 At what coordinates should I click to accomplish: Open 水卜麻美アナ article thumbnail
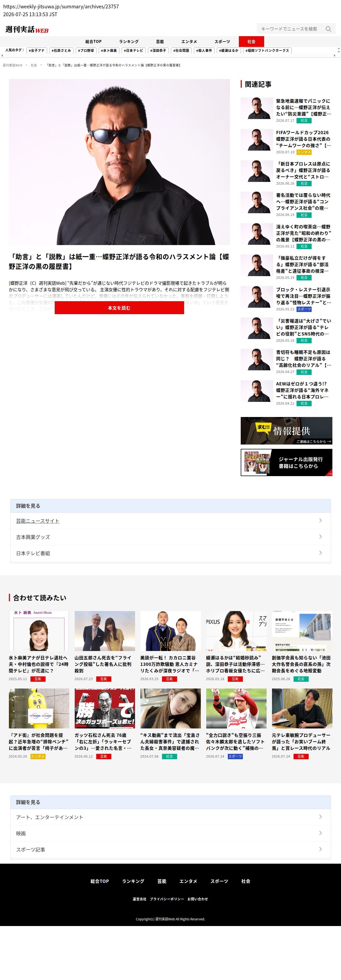click(39, 631)
